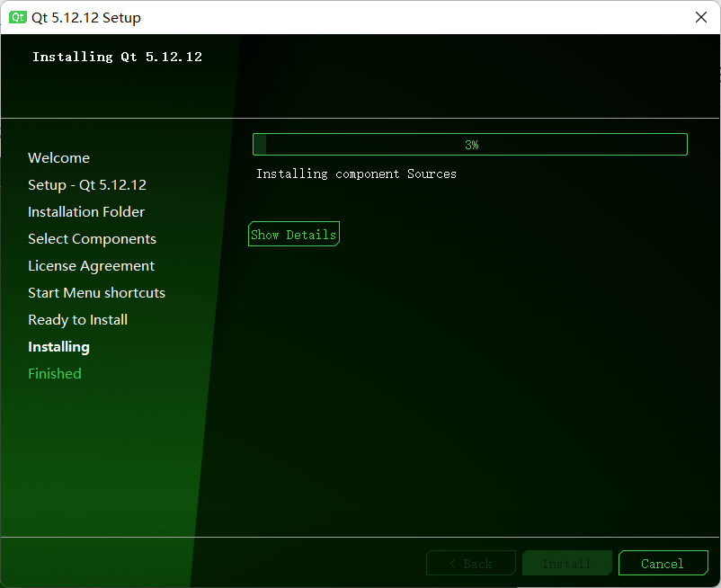Select the Start Menu shortcuts step
This screenshot has height=588, width=721.
click(x=96, y=293)
